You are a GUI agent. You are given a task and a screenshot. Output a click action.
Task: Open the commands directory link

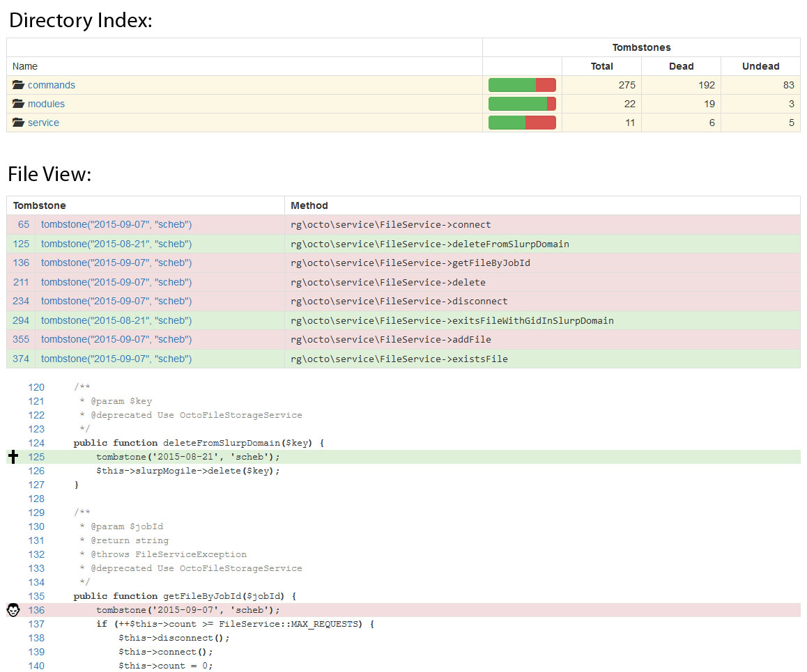click(51, 85)
